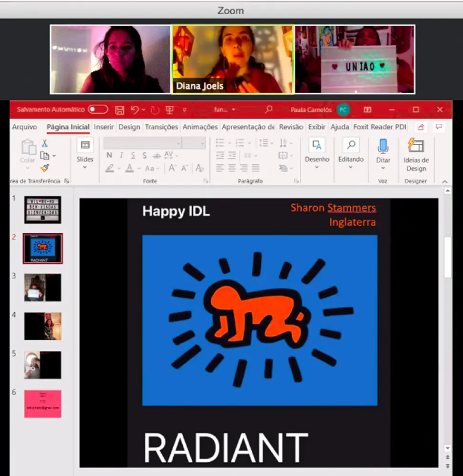Click the Ditar microphone button

point(383,154)
